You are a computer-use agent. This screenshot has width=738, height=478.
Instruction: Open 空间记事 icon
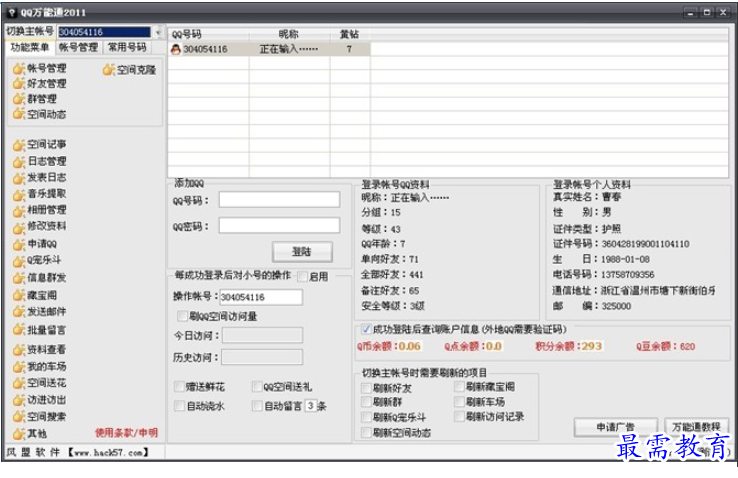tap(19, 145)
